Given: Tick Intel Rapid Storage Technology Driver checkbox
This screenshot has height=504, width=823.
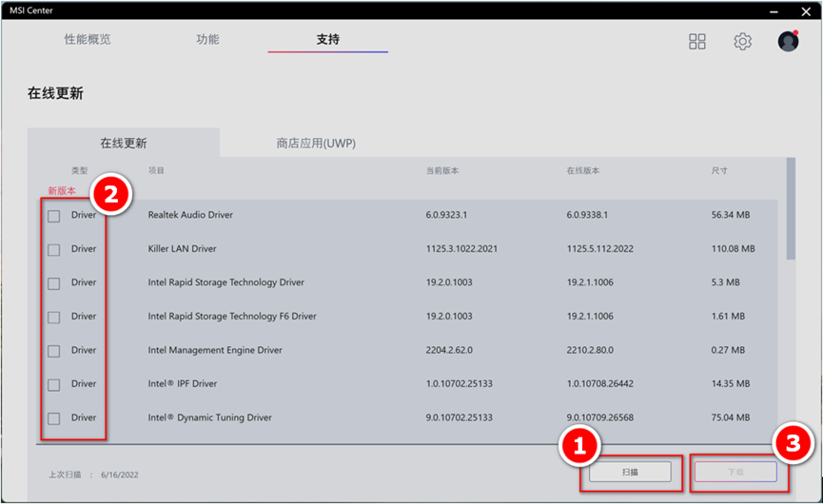Looking at the screenshot, I should [x=54, y=283].
